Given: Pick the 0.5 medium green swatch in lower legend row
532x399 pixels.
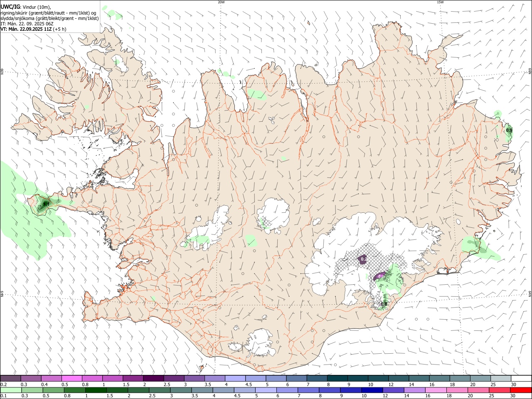Looking at the screenshot, I should tap(53, 390).
